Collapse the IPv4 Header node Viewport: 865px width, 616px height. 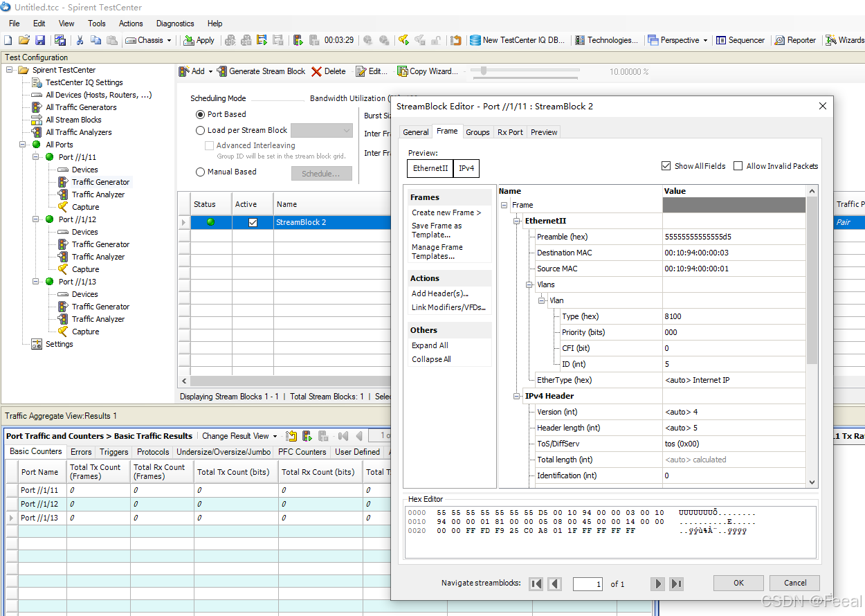click(x=517, y=396)
